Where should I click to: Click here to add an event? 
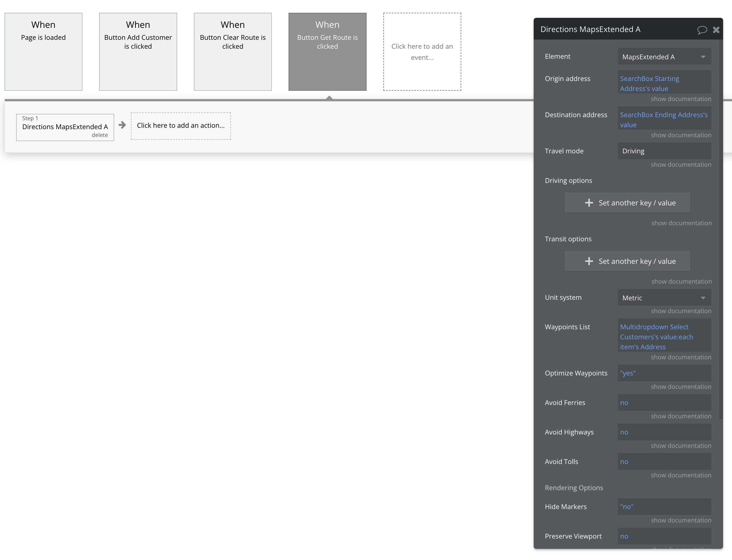click(422, 51)
